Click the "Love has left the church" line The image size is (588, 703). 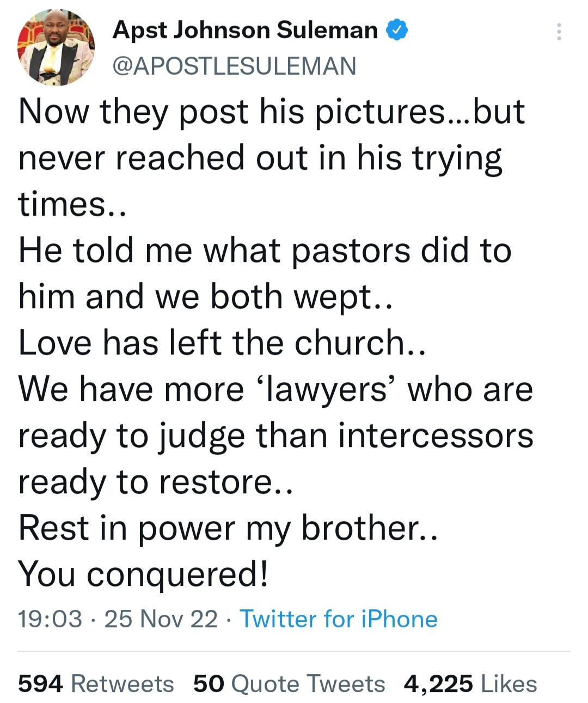[222, 343]
